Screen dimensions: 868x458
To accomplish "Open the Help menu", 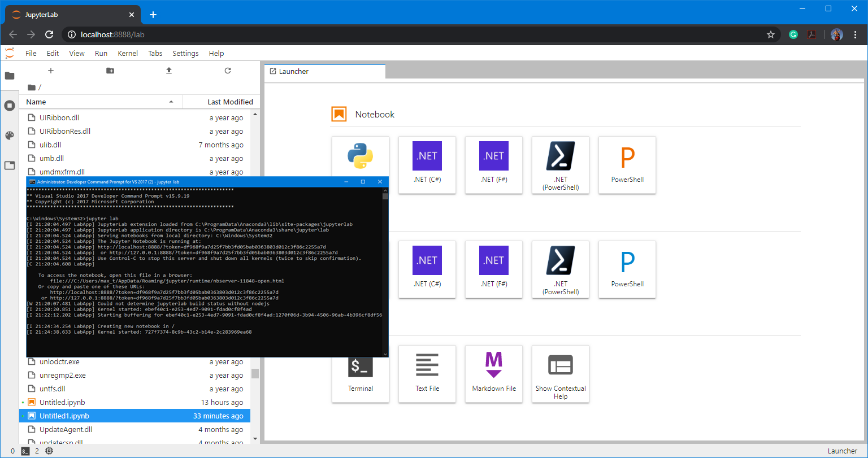I will (216, 53).
